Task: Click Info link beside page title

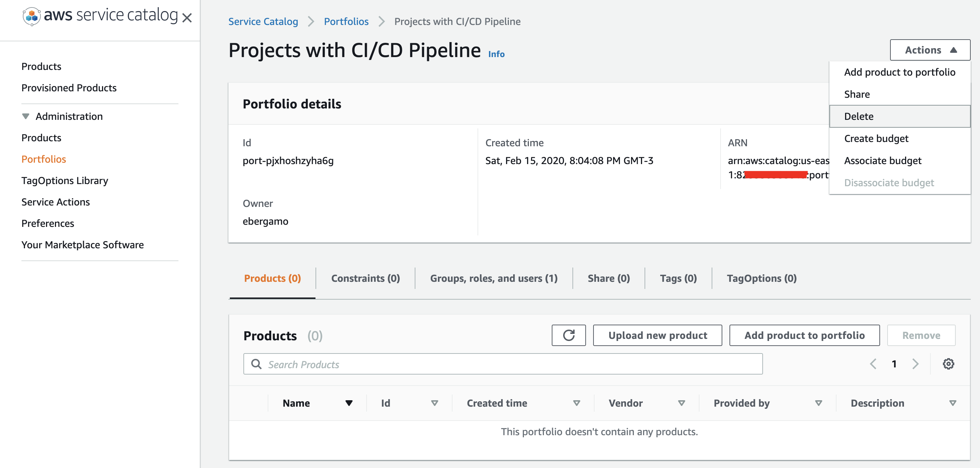Action: pos(496,54)
